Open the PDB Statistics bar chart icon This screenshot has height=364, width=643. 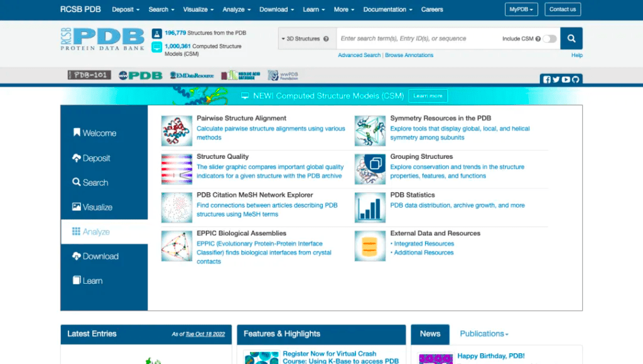tap(370, 207)
